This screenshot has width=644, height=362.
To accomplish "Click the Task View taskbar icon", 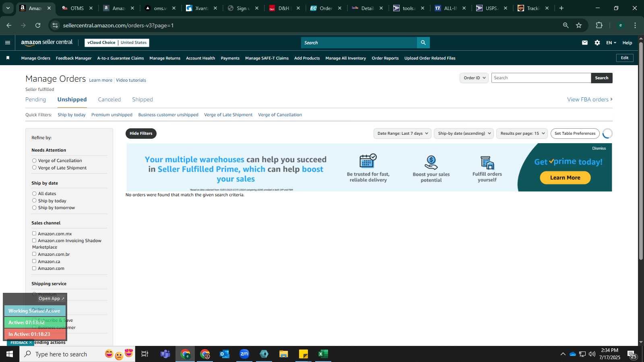I will (145, 354).
